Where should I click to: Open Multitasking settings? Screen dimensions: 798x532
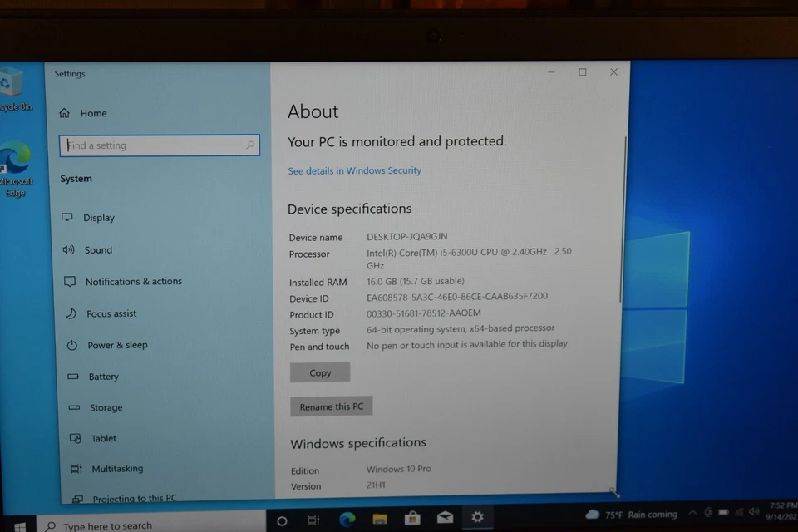[x=116, y=468]
